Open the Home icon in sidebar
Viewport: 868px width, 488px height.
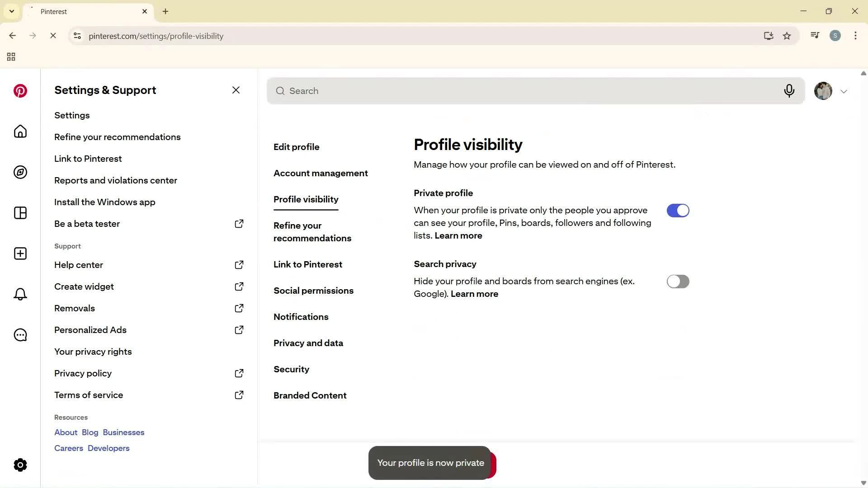[20, 131]
